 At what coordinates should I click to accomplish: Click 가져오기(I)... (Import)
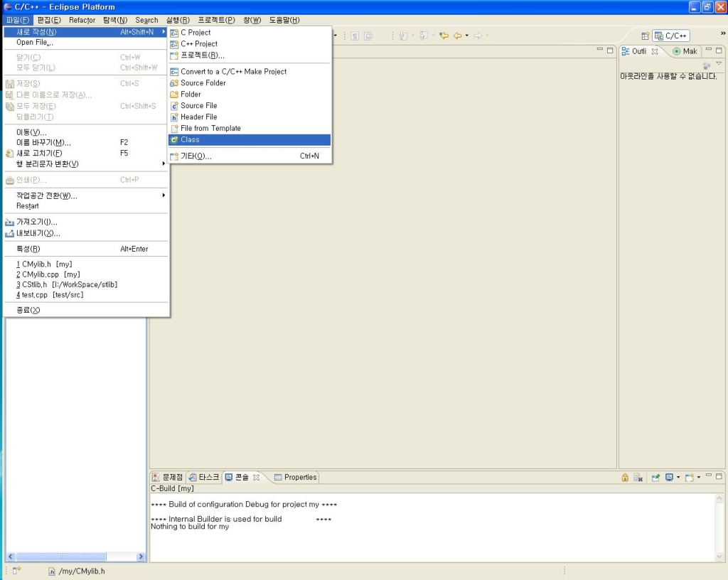click(x=86, y=222)
